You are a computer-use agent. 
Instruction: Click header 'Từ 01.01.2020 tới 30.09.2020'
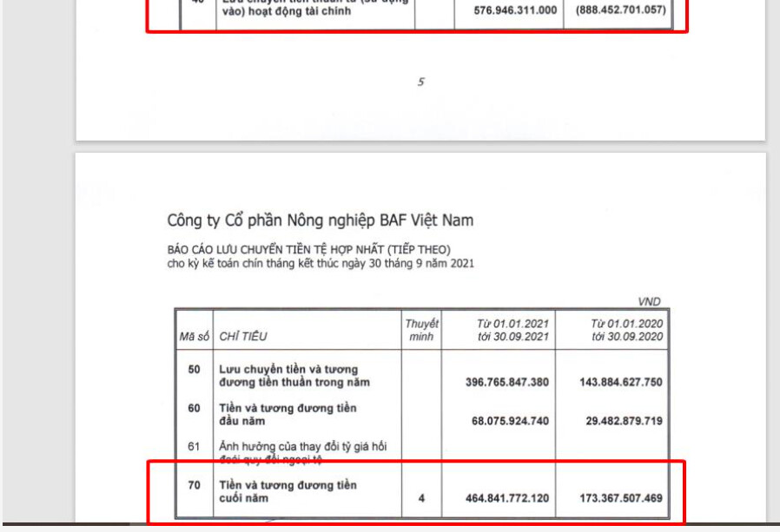click(627, 330)
